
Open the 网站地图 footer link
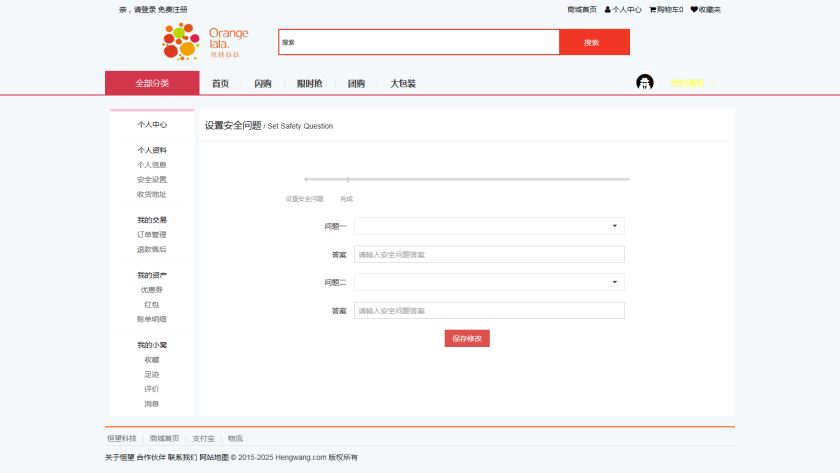point(214,457)
